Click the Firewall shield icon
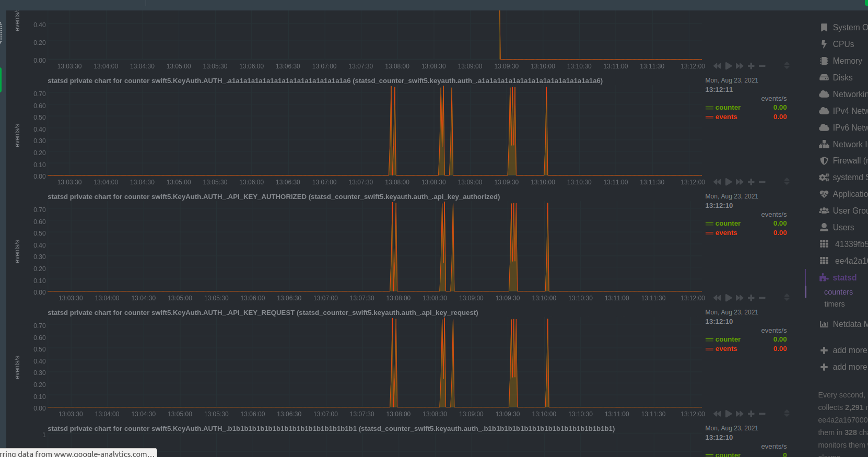This screenshot has width=868, height=457. [824, 161]
